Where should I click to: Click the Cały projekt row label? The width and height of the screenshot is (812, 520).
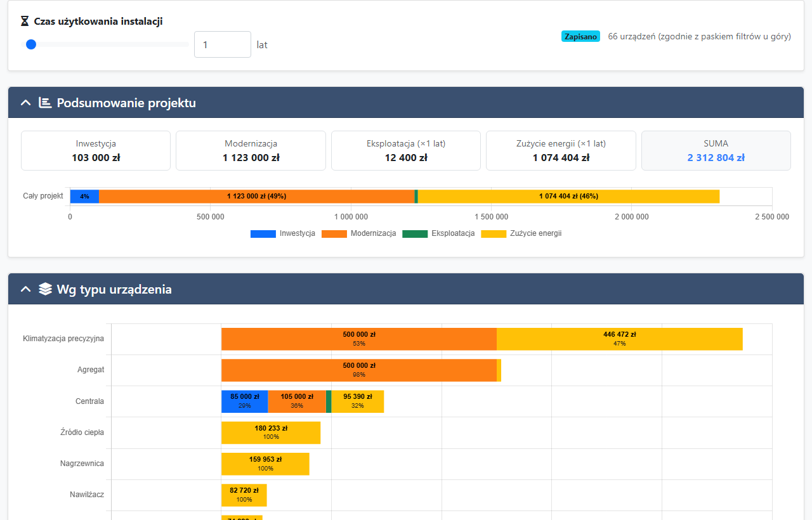(x=43, y=196)
